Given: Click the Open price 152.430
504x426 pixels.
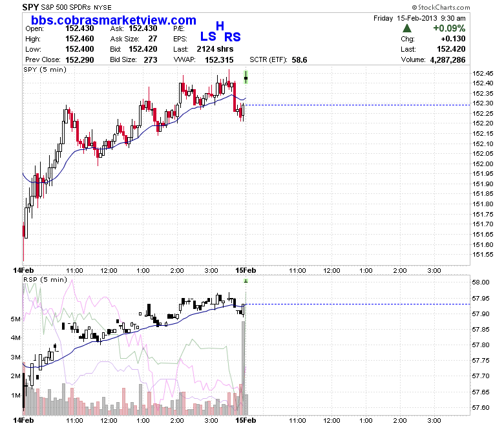Looking at the screenshot, I should click(x=79, y=28).
